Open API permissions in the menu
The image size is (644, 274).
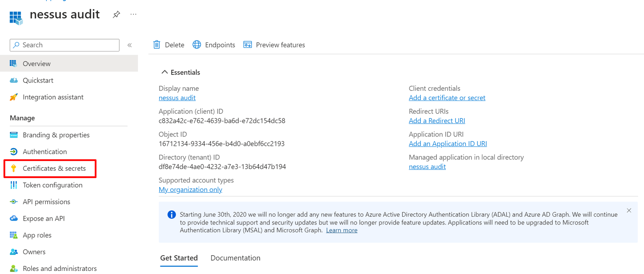[46, 202]
